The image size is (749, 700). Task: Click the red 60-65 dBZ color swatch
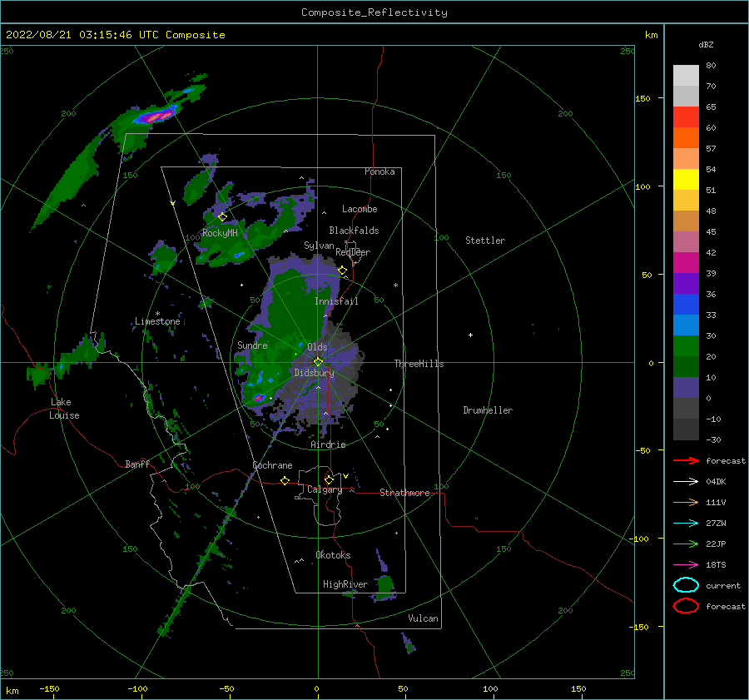coord(686,117)
